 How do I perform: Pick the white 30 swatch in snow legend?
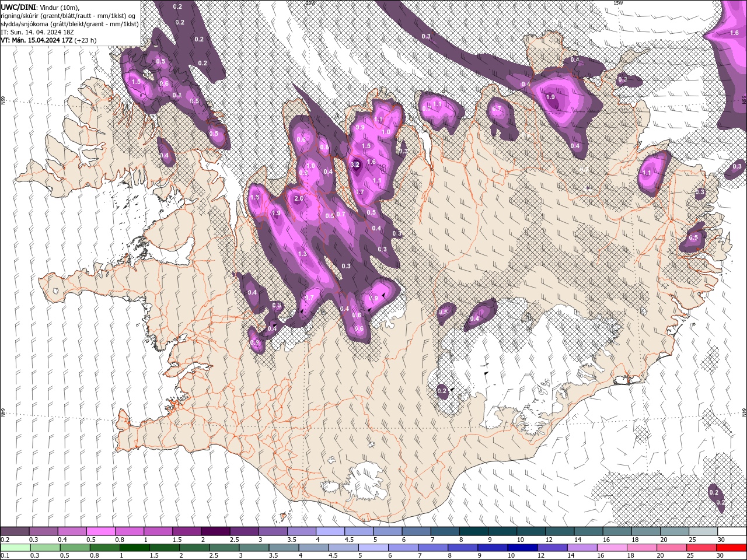732,531
